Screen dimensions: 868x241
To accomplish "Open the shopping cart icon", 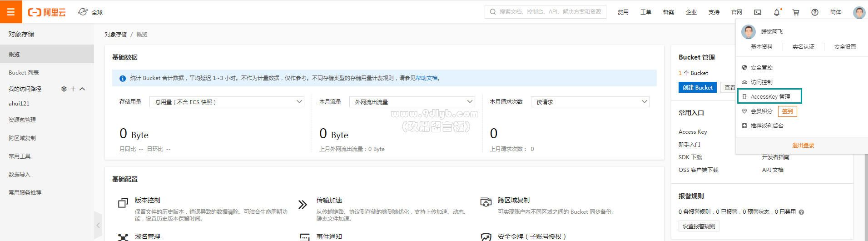I will click(796, 12).
